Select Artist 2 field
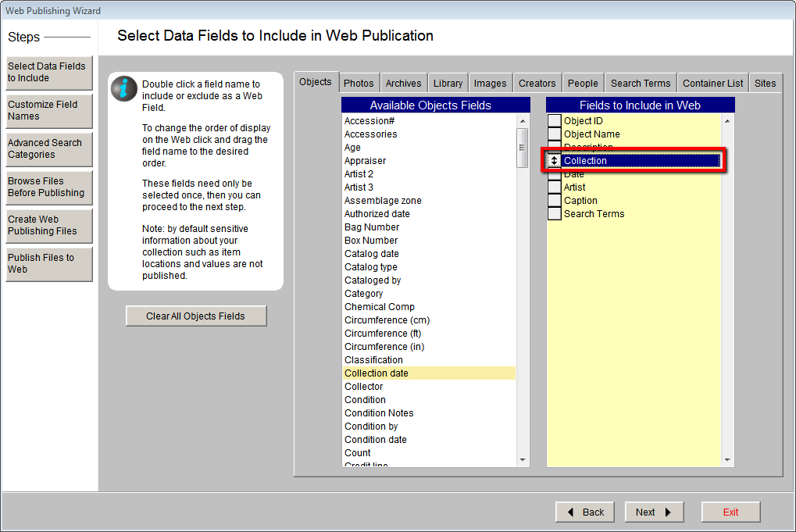Image resolution: width=796 pixels, height=532 pixels. point(430,174)
